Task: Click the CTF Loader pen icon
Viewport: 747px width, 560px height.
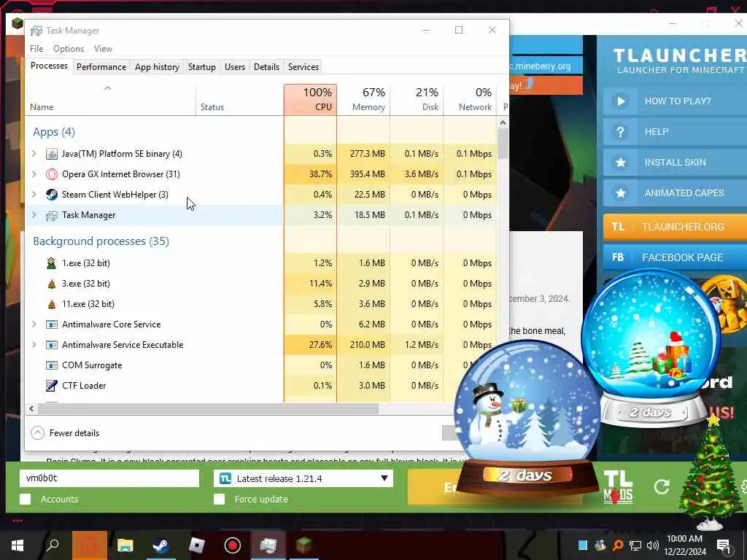Action: (x=52, y=386)
